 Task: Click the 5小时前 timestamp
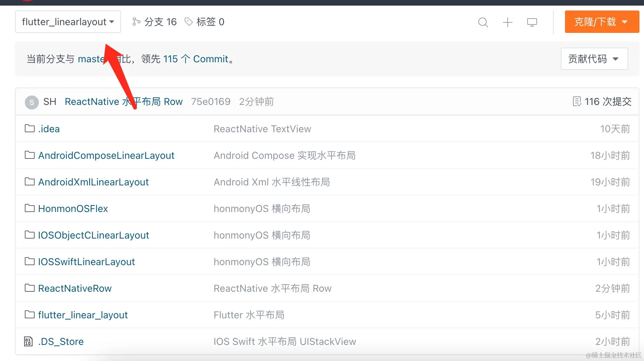coord(613,315)
